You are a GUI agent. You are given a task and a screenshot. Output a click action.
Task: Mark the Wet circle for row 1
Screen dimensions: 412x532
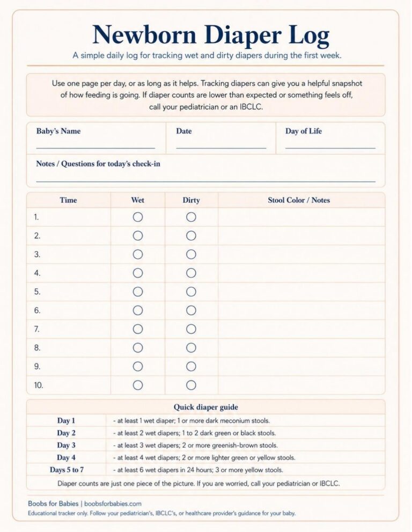(x=138, y=217)
